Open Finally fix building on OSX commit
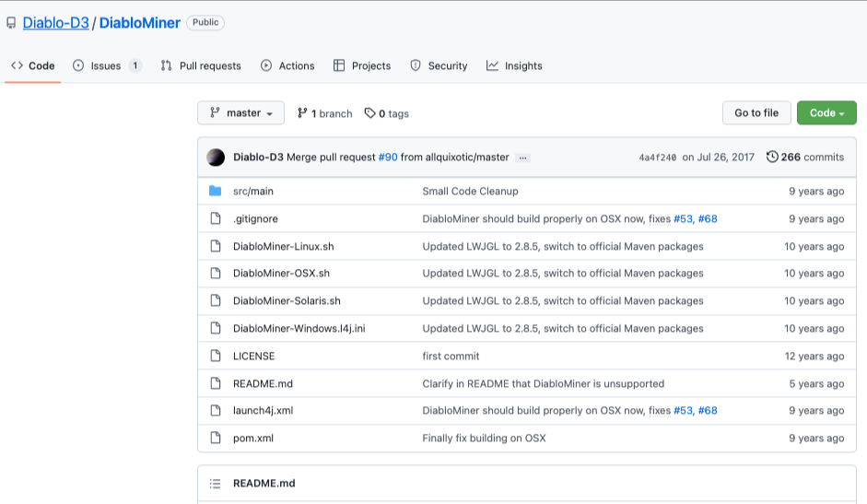Viewport: 867px width, 504px height. pos(484,439)
